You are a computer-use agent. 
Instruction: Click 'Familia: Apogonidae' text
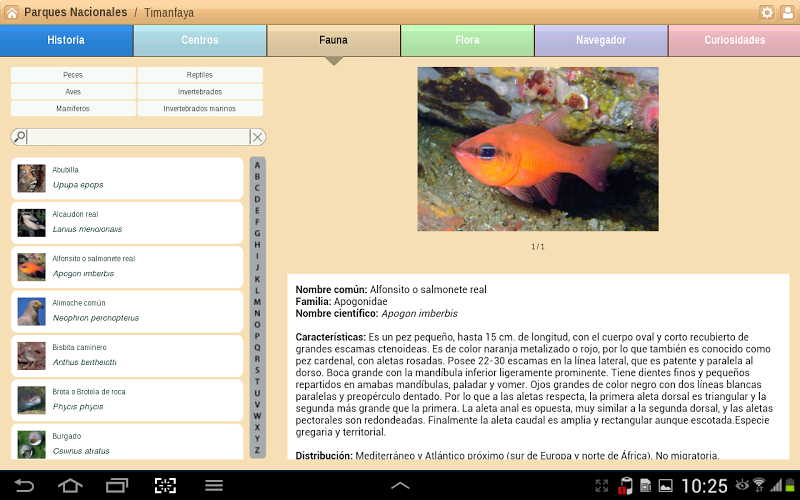click(x=341, y=302)
